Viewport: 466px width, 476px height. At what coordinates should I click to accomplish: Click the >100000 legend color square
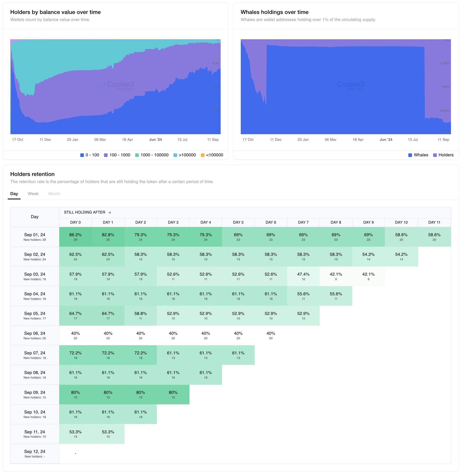pos(175,155)
